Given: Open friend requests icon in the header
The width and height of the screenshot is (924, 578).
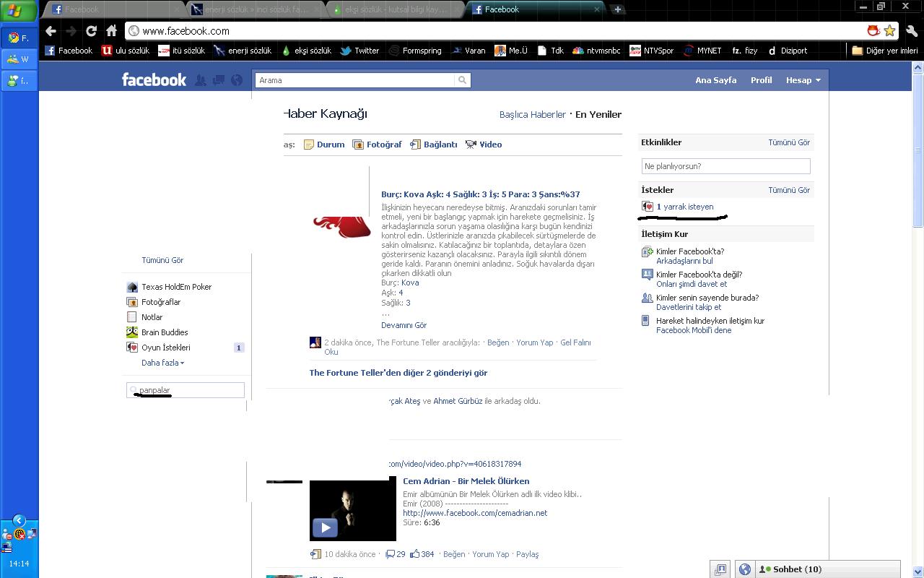Looking at the screenshot, I should pyautogui.click(x=201, y=80).
